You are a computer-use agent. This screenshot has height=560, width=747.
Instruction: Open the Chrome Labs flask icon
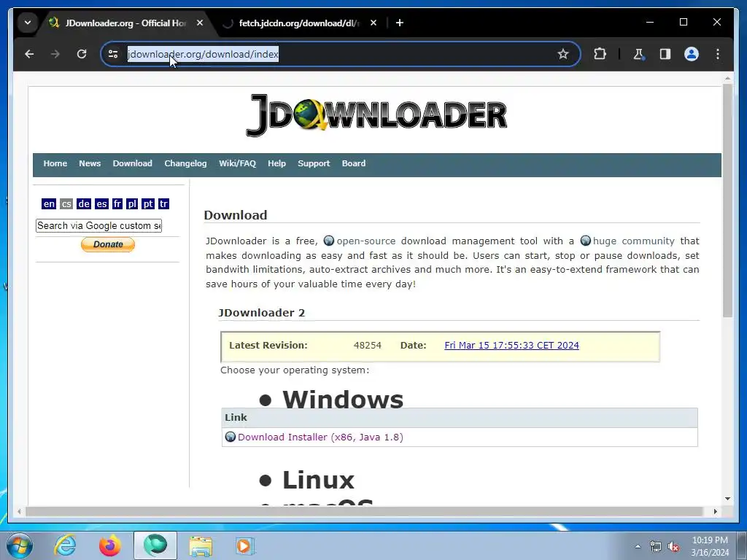tap(638, 54)
